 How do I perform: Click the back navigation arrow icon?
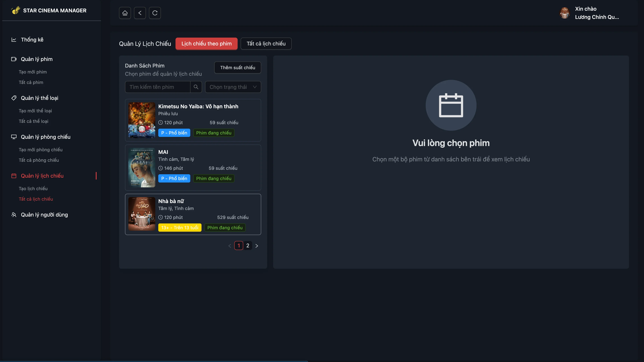pos(140,13)
